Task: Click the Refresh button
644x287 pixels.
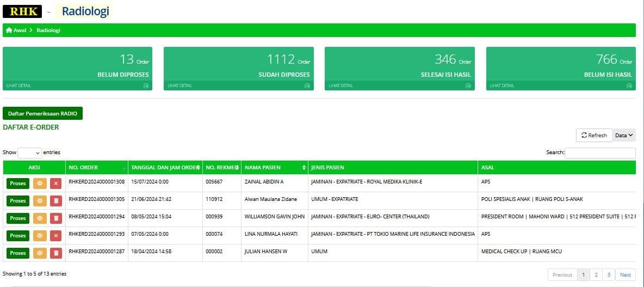Action: (594, 135)
